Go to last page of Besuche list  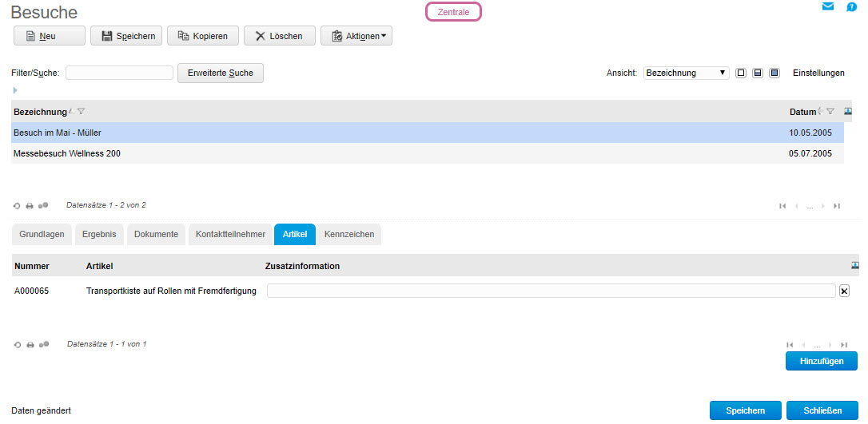pos(837,206)
